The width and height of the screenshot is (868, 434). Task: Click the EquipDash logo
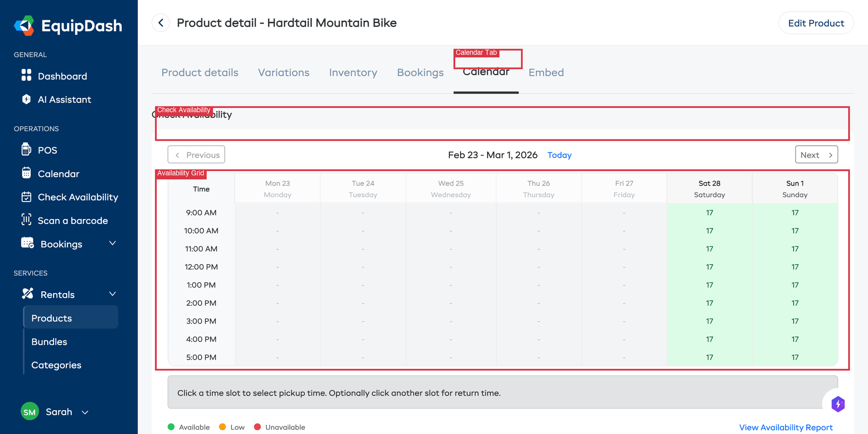(68, 26)
